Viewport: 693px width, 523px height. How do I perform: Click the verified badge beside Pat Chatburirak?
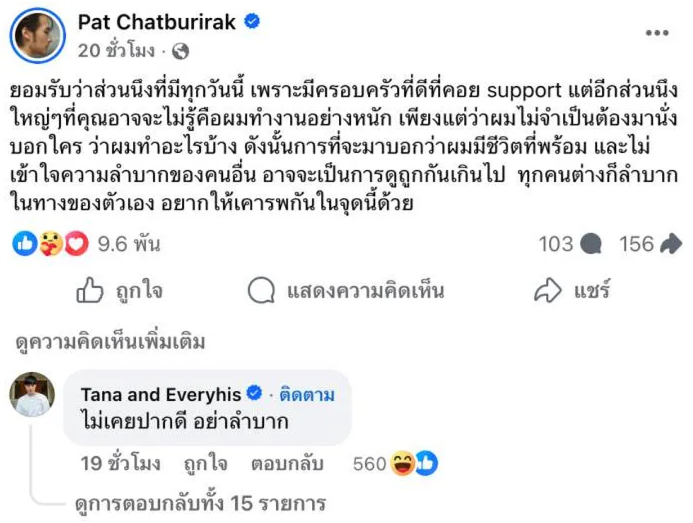[x=255, y=20]
